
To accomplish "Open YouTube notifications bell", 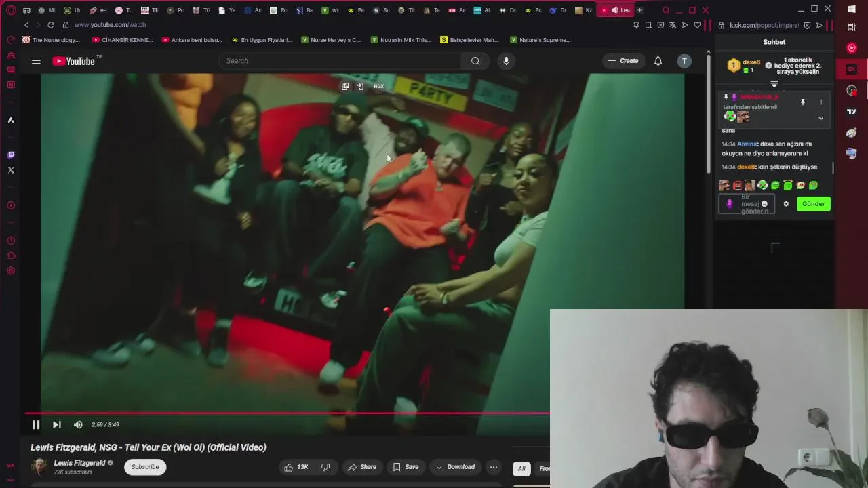I will [658, 61].
